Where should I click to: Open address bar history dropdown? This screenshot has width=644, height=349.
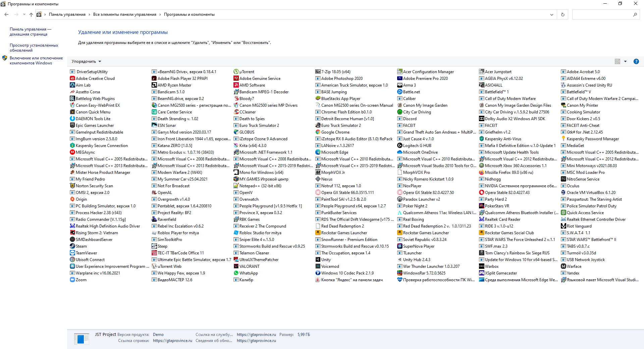(x=552, y=14)
